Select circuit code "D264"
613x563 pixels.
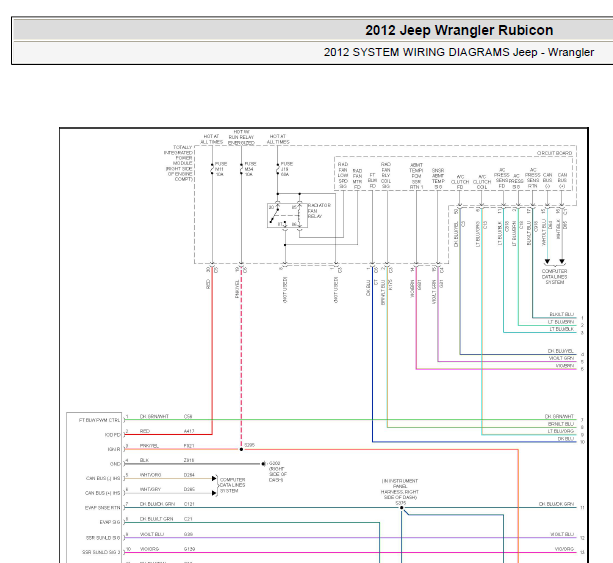[x=189, y=475]
